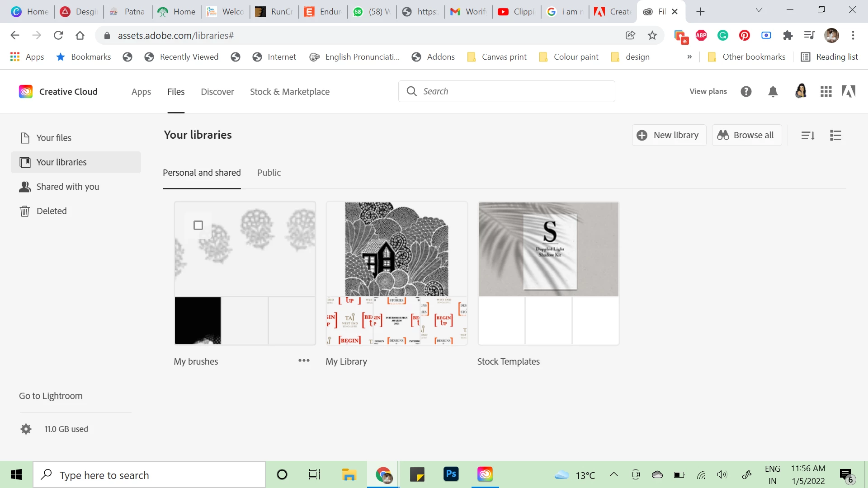Click the Go to Lightroom link
The width and height of the screenshot is (868, 488).
point(51,396)
